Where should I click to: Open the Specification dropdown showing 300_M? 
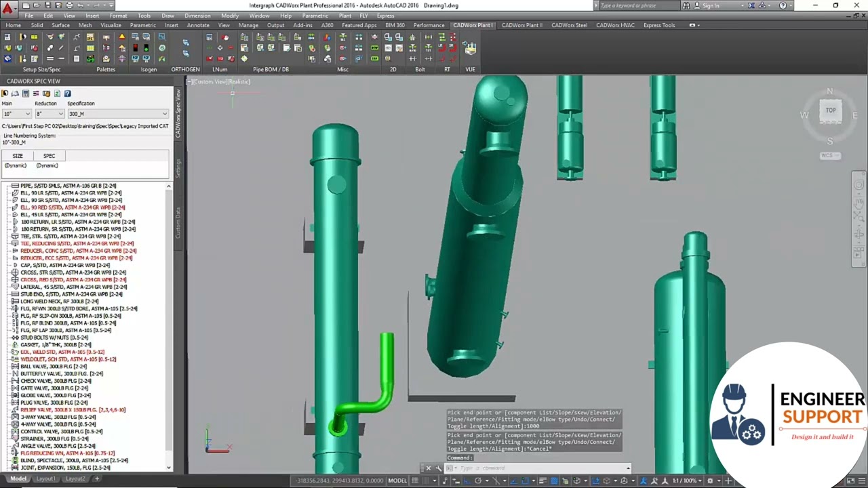click(117, 114)
